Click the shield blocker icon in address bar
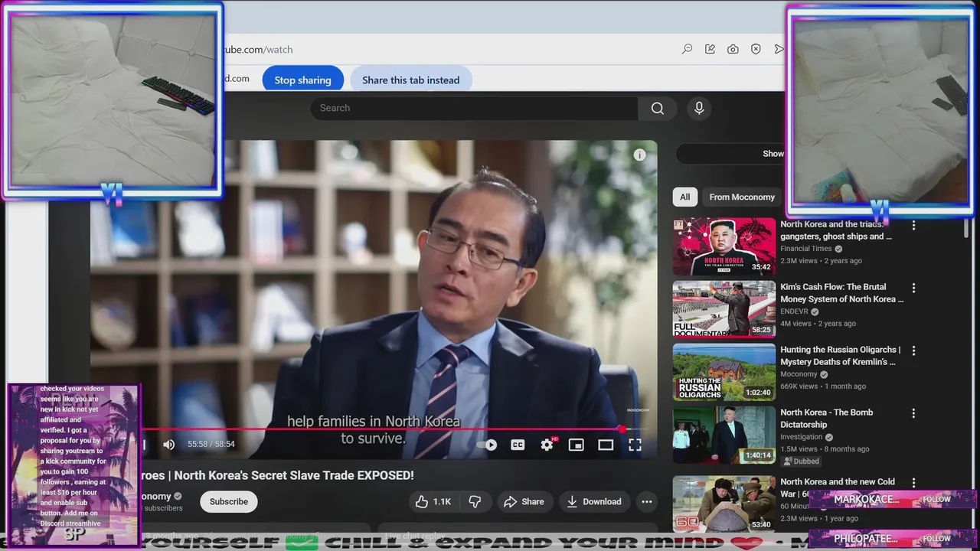Viewport: 980px width, 551px height. tap(756, 49)
